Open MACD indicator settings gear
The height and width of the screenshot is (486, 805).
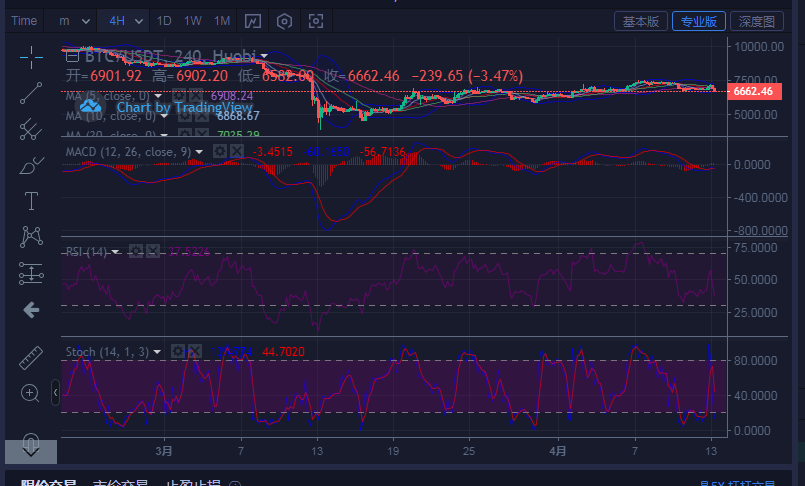pos(220,151)
